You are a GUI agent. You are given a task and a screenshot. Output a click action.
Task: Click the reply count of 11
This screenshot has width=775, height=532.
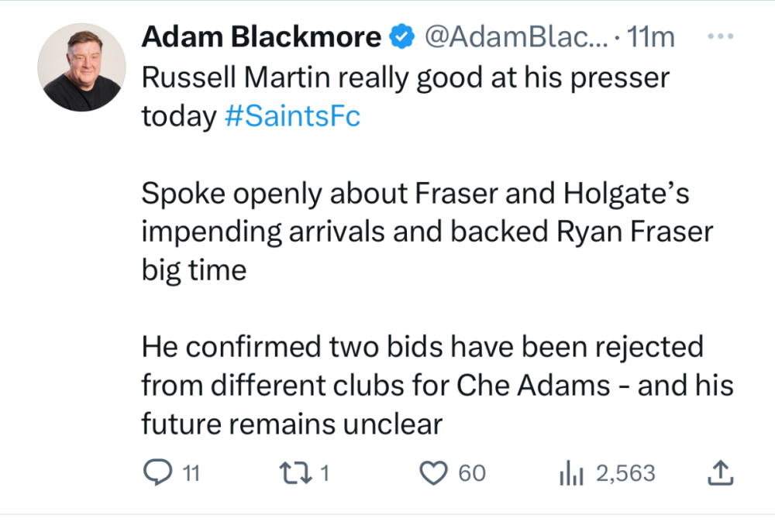pos(191,473)
